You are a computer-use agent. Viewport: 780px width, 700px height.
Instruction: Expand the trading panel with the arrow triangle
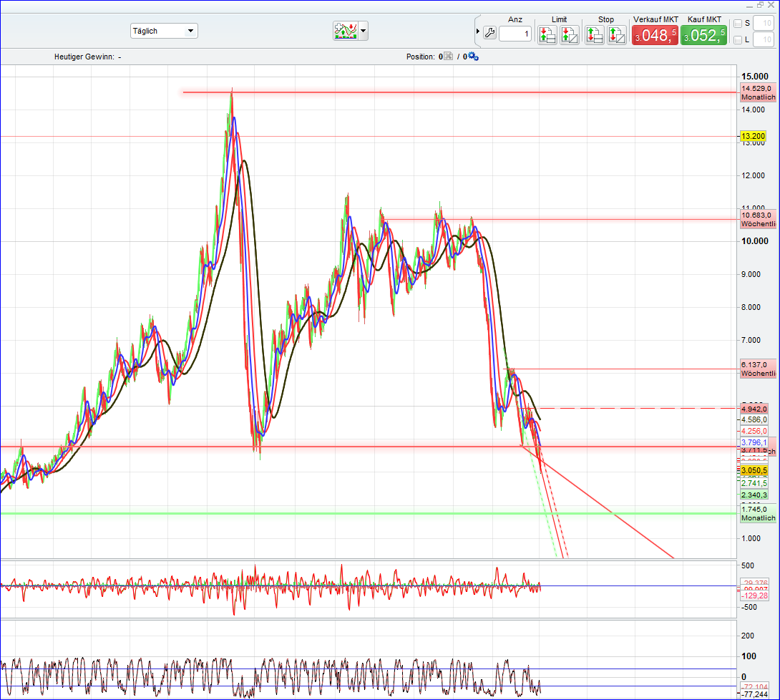477,31
